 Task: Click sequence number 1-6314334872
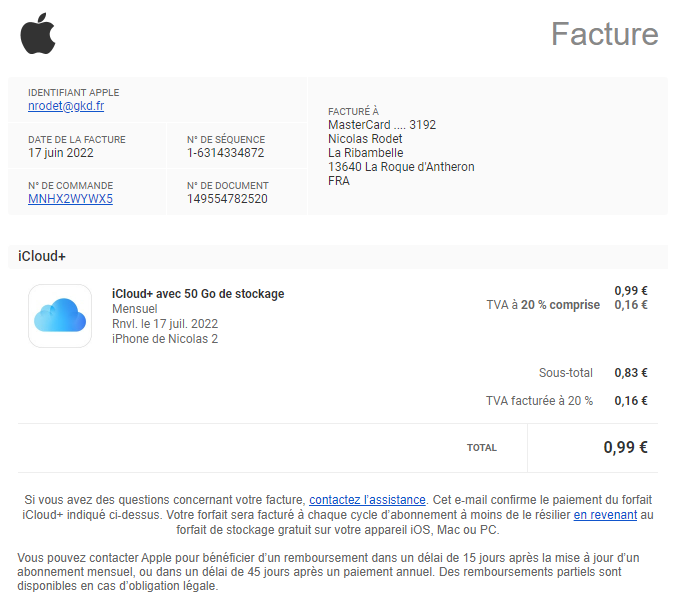(x=225, y=153)
